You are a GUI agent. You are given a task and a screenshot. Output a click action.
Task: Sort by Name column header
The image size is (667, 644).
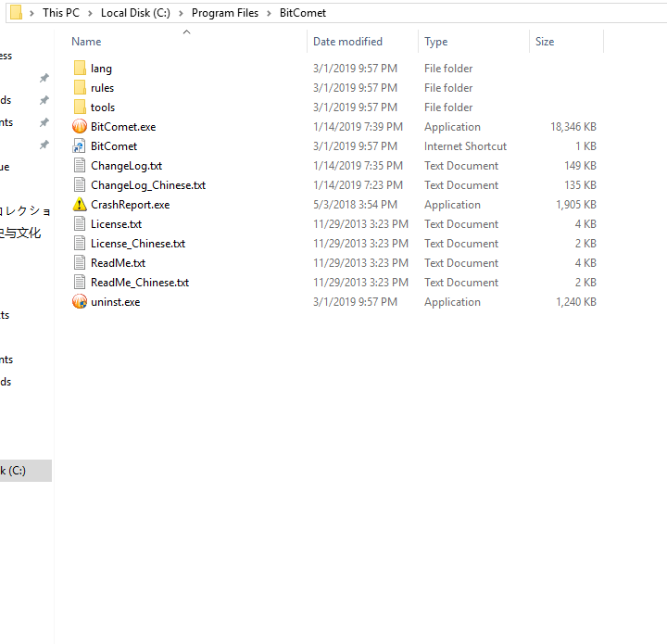(86, 42)
